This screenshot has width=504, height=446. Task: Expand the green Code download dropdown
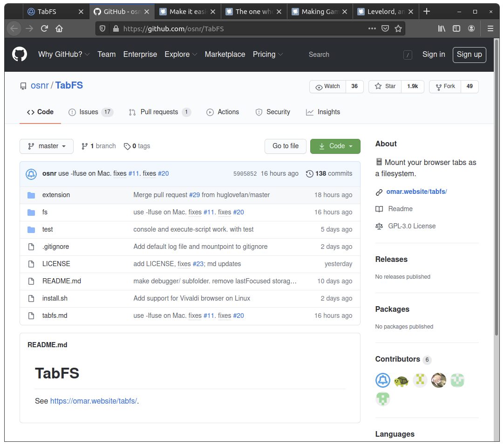pos(335,146)
